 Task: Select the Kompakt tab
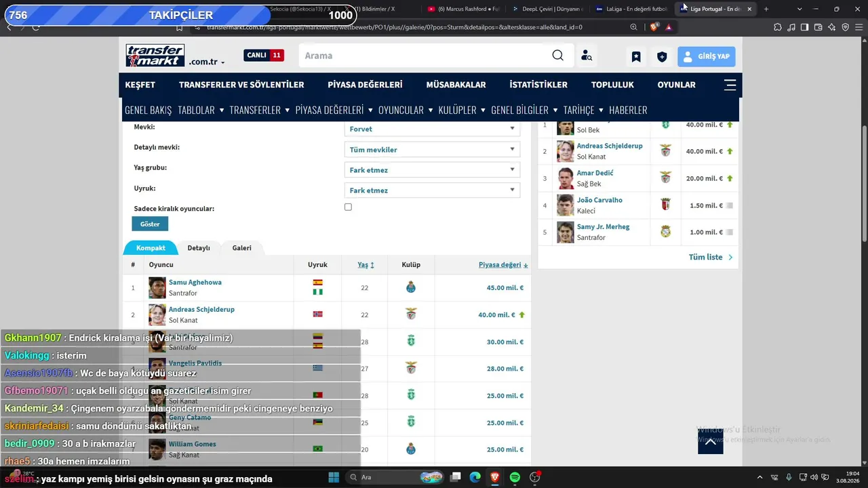(151, 248)
